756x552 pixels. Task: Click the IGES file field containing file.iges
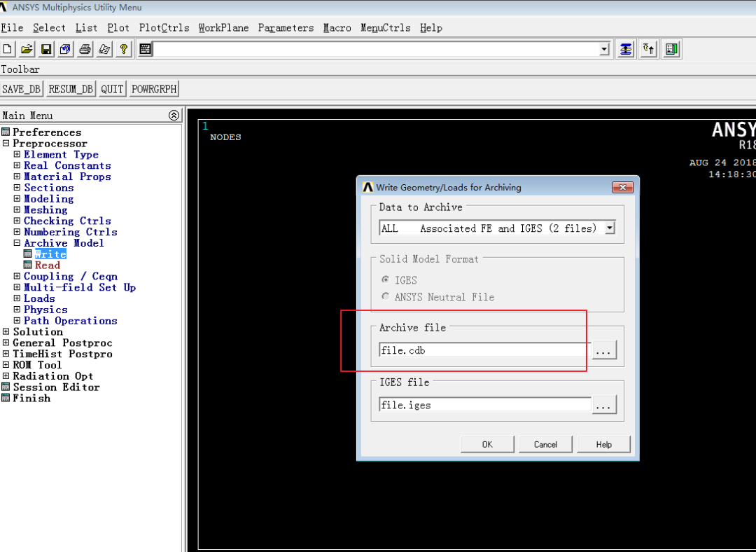tap(484, 405)
